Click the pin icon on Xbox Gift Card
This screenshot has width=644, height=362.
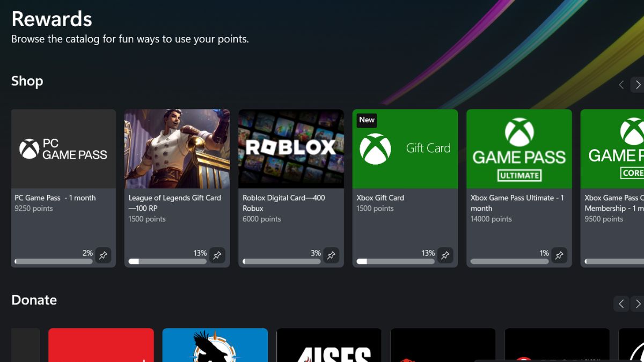click(445, 256)
